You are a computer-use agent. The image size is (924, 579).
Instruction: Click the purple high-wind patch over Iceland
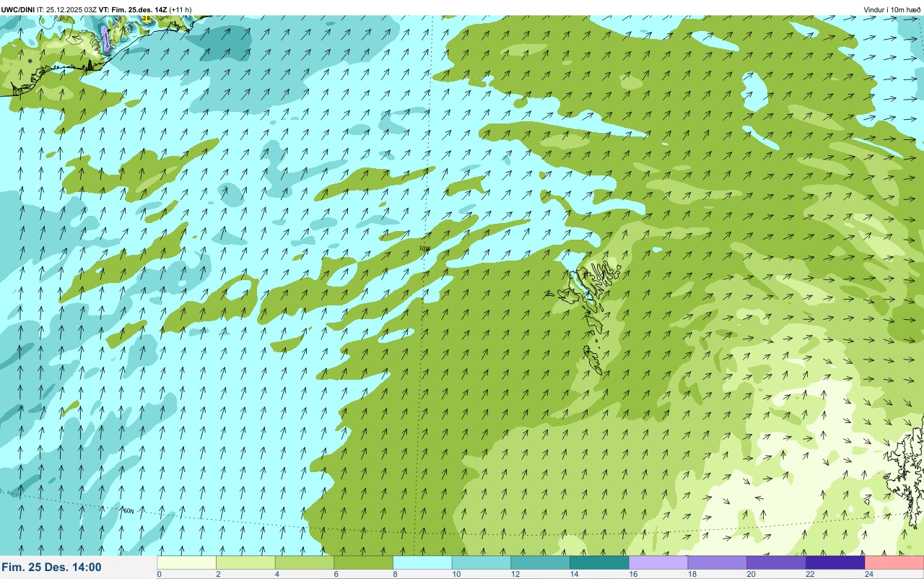click(105, 38)
